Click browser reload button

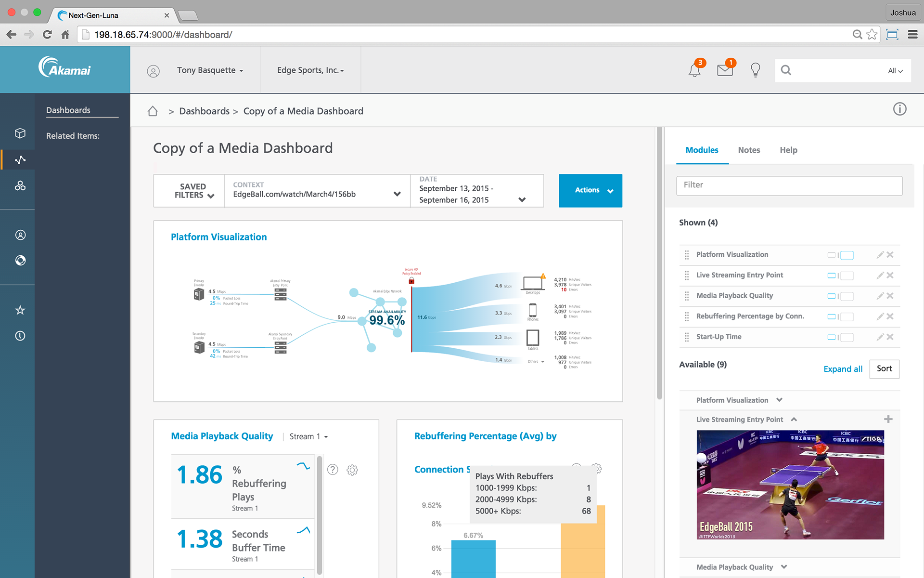coord(47,35)
